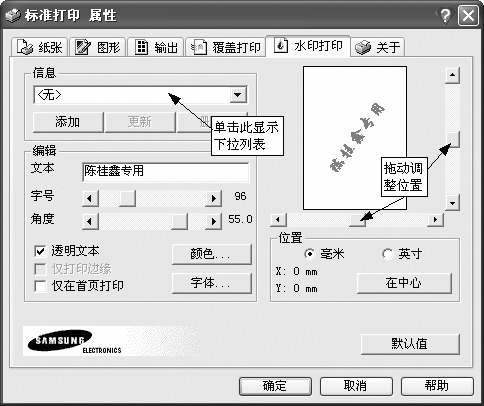Open the 纸张 tab
Viewport: 484px width, 406px height.
40,47
